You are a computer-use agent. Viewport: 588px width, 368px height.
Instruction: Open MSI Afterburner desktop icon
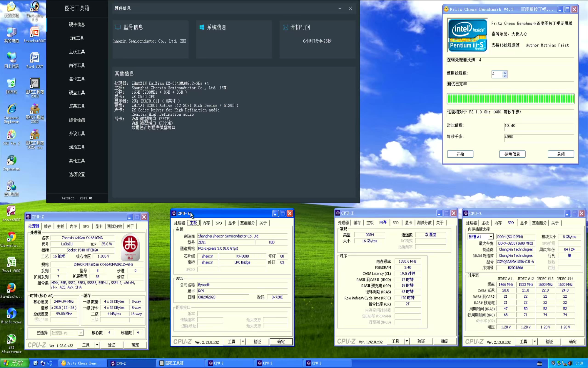11,344
